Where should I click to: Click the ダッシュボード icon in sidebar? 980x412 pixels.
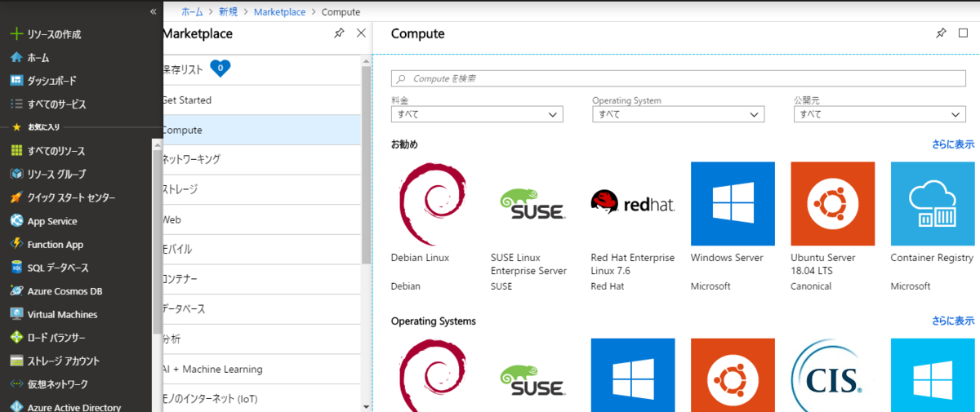pos(16,81)
